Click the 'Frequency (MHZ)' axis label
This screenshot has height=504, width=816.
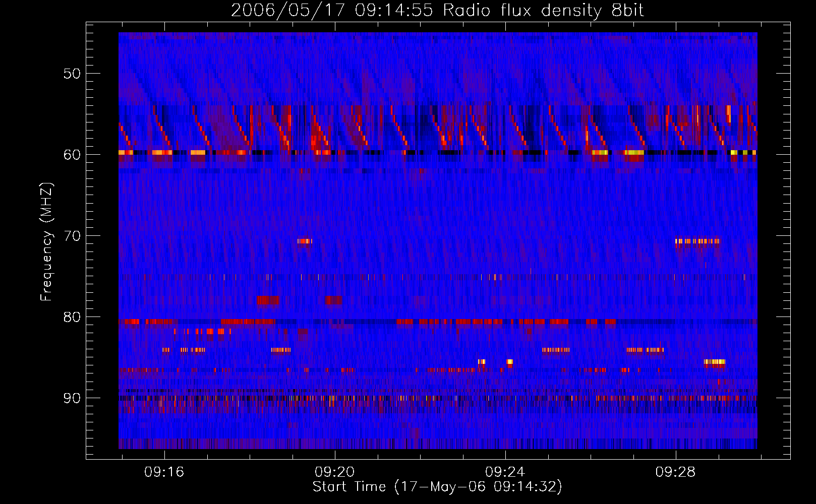coord(46,242)
